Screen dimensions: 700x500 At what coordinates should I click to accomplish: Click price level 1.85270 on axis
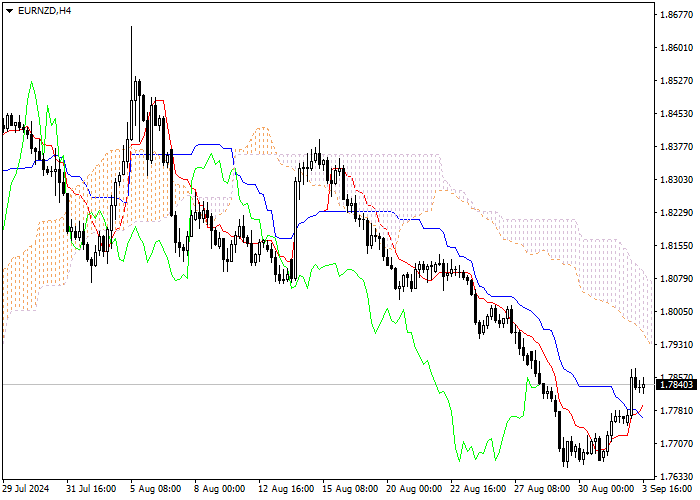click(x=677, y=81)
